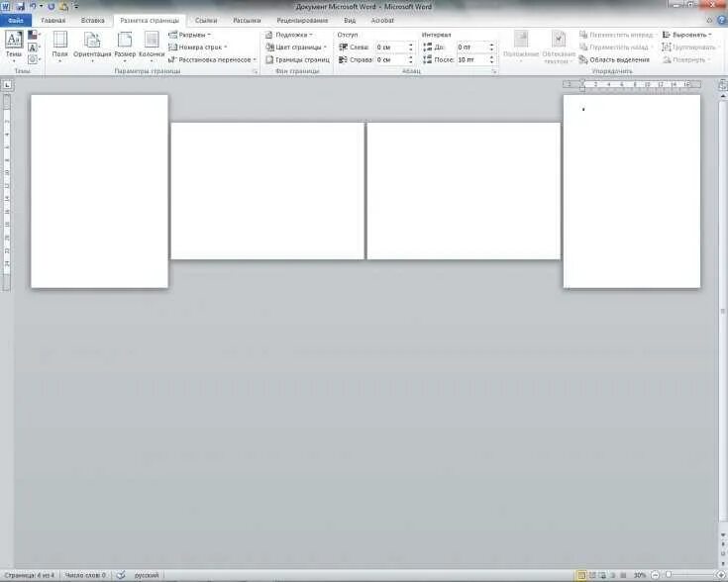Switch to the Вставка tab
The width and height of the screenshot is (728, 582).
(x=92, y=21)
